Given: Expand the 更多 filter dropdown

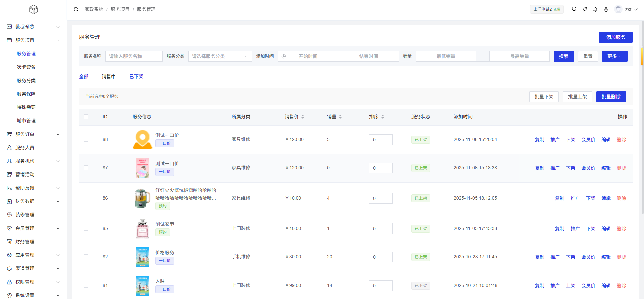Looking at the screenshot, I should click(x=614, y=56).
